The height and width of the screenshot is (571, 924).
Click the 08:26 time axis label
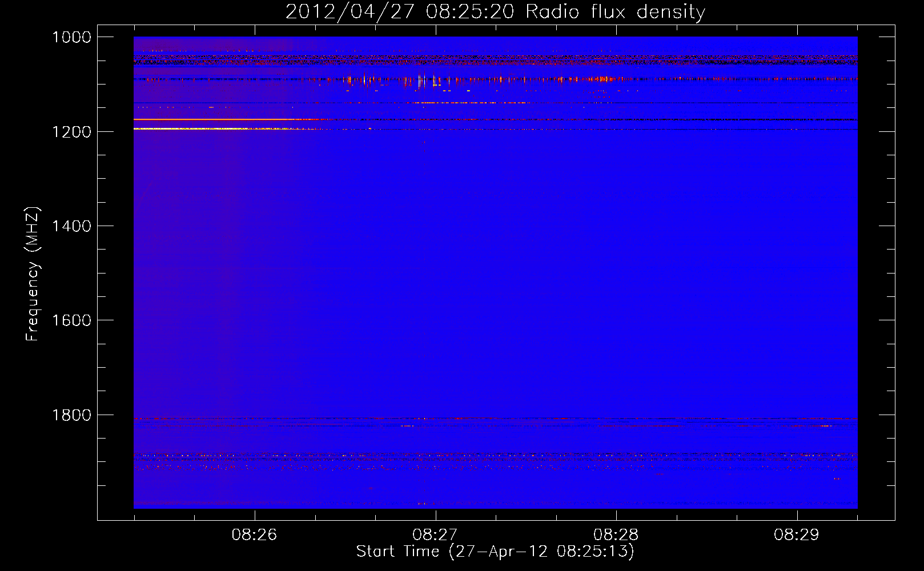[x=254, y=534]
